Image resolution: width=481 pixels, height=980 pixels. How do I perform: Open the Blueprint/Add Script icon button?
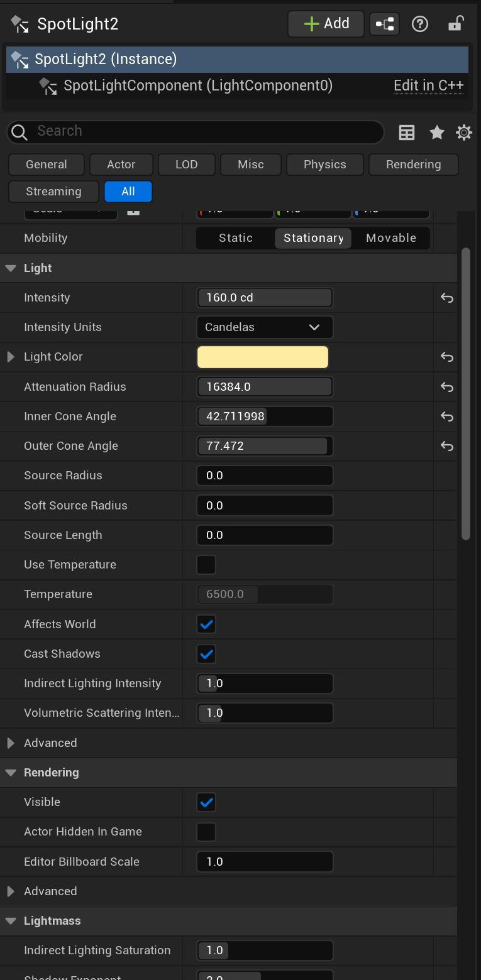(384, 24)
